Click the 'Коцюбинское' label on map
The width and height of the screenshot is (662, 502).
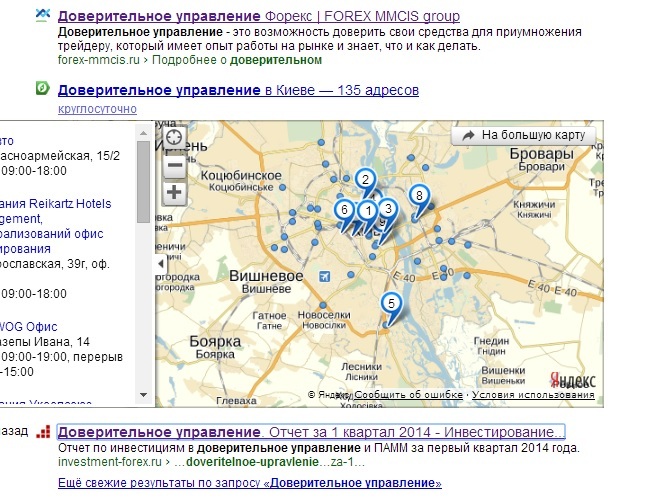coord(241,175)
